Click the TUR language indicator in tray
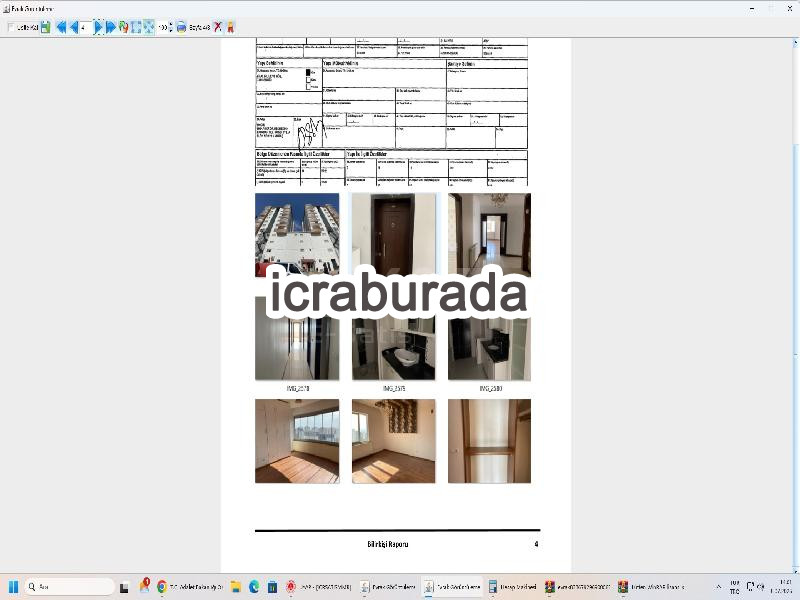The width and height of the screenshot is (800, 600). (x=734, y=587)
